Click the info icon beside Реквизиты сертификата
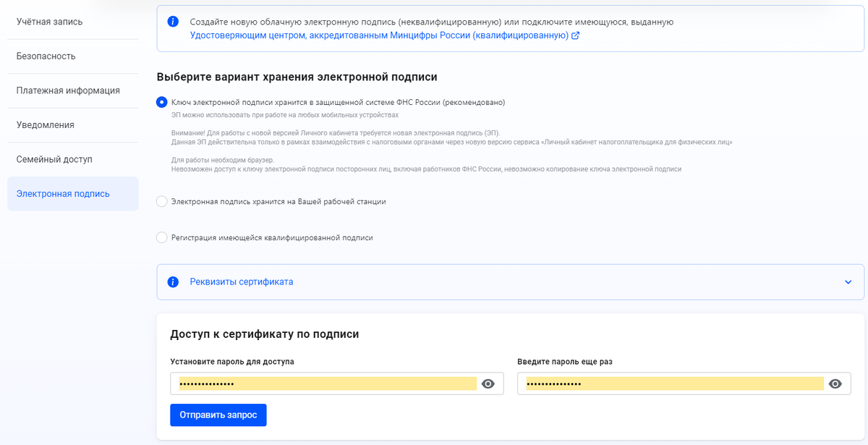Screen dimensions: 868x445 173,281
